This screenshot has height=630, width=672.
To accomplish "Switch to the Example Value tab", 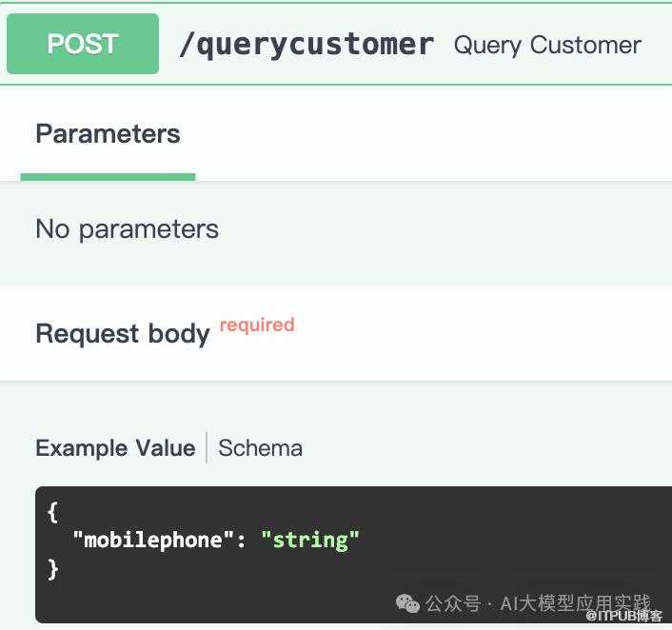I will 114,448.
